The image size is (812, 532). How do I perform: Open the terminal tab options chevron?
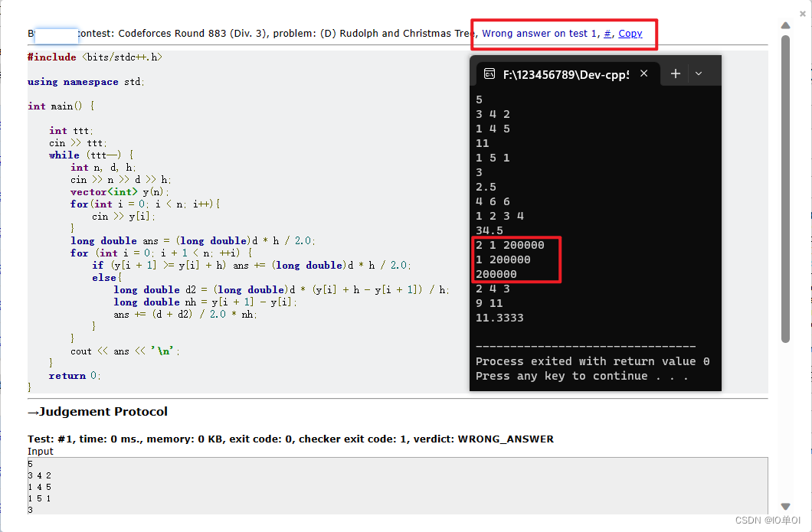[x=699, y=73]
